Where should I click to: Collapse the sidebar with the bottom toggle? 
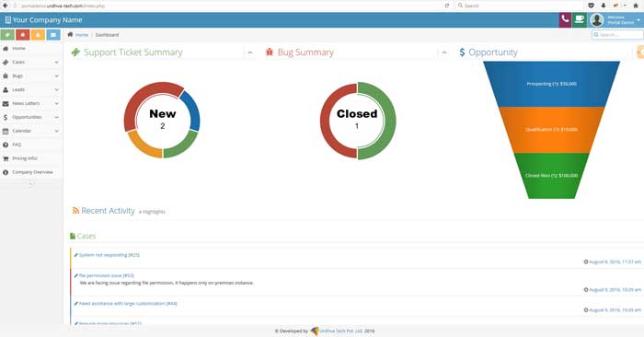click(x=30, y=184)
